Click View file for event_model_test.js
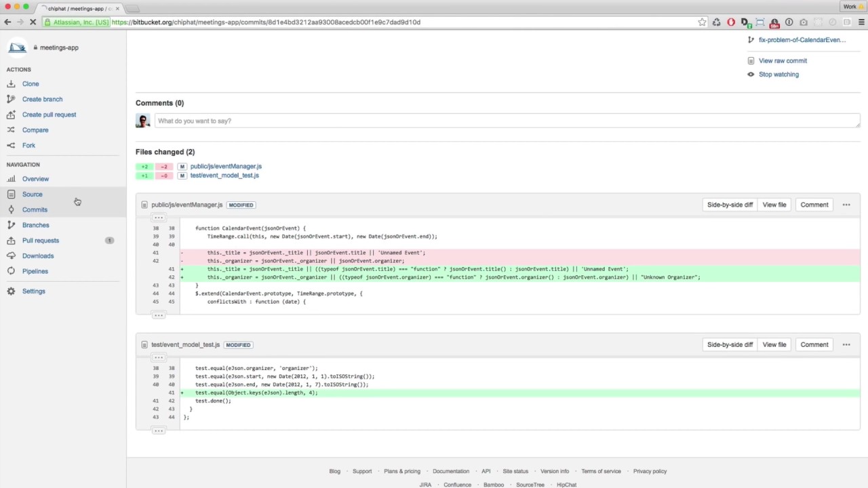The width and height of the screenshot is (868, 488). [x=774, y=345]
